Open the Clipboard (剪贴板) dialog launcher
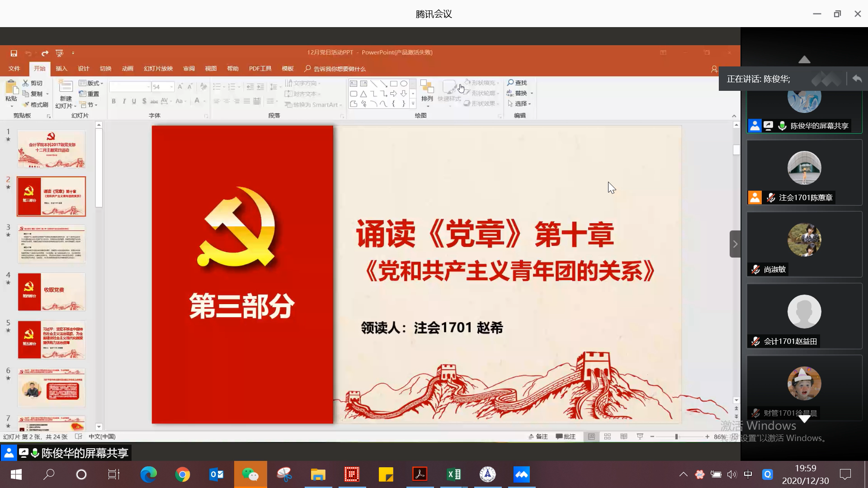Screen dimensions: 868x488 [49, 116]
